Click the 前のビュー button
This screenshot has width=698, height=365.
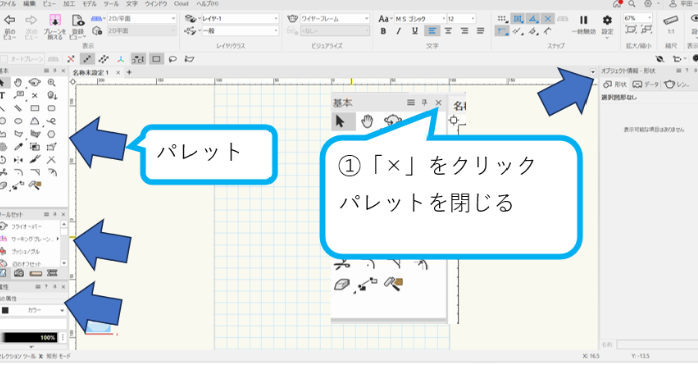click(10, 26)
